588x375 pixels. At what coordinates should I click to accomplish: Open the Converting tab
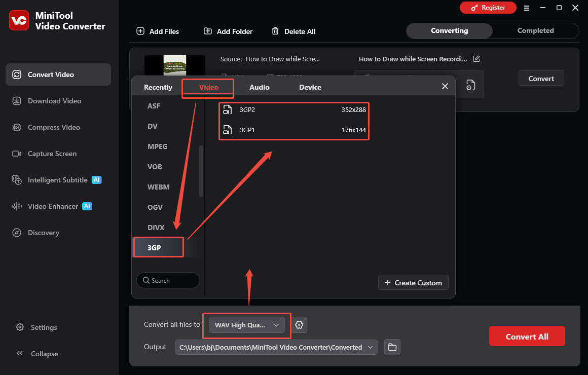[x=449, y=31]
